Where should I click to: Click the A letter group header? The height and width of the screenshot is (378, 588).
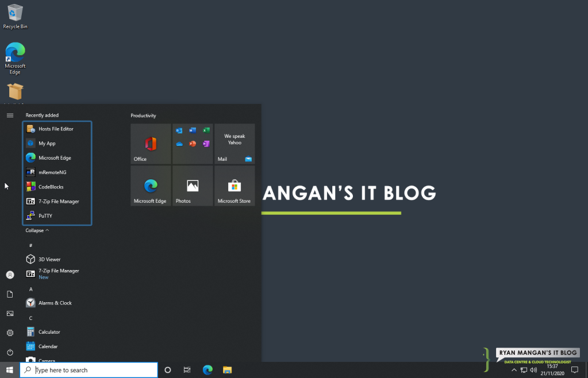pyautogui.click(x=30, y=289)
